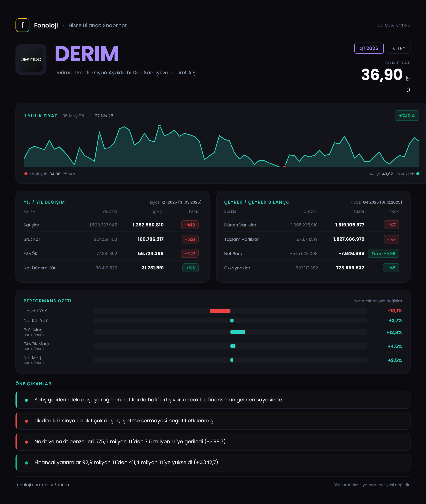Click the 'ÇEYREK / ÇEYREK BILANÇO' heading
Viewport: 426px width, 504px height.
point(257,202)
